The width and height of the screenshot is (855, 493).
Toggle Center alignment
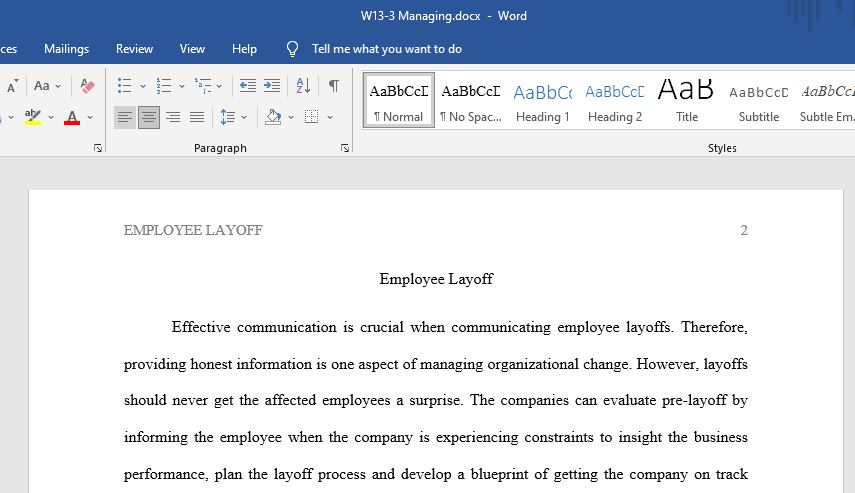tap(149, 117)
